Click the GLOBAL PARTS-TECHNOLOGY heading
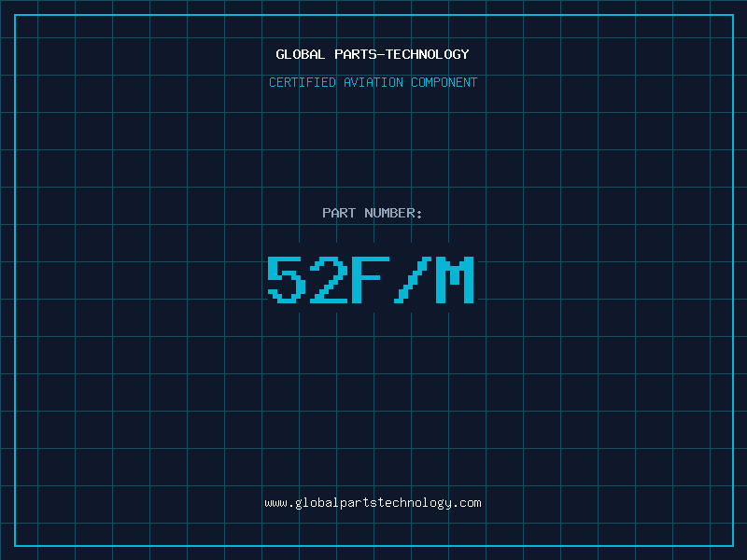The image size is (747, 560). 373,54
